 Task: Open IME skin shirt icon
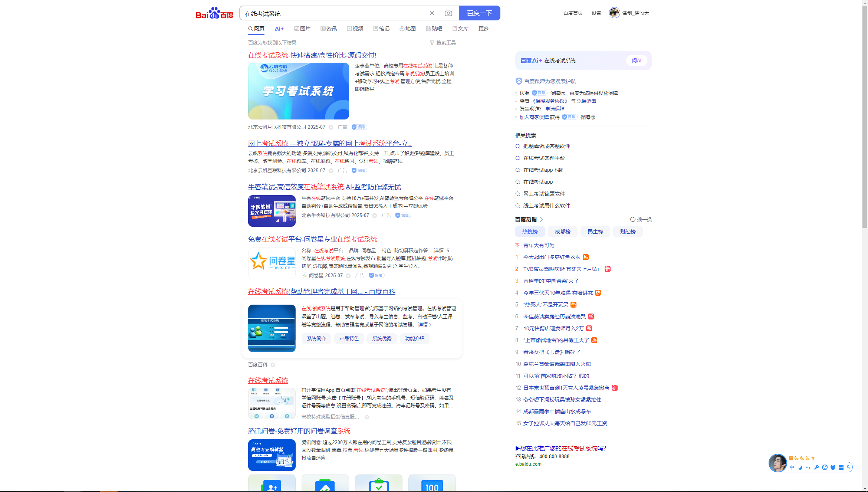(833, 468)
